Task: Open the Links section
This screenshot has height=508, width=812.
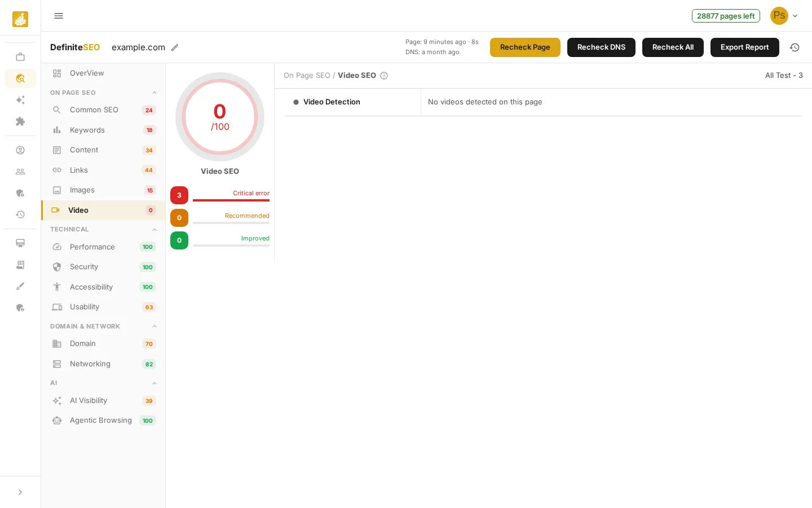Action: click(103, 170)
